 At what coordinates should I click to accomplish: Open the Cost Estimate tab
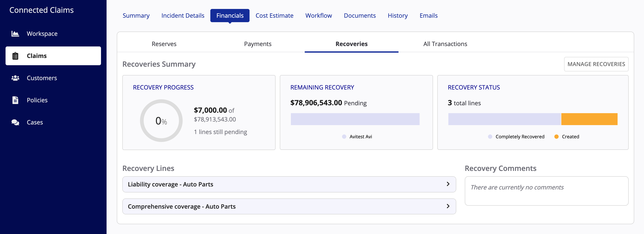(x=274, y=16)
